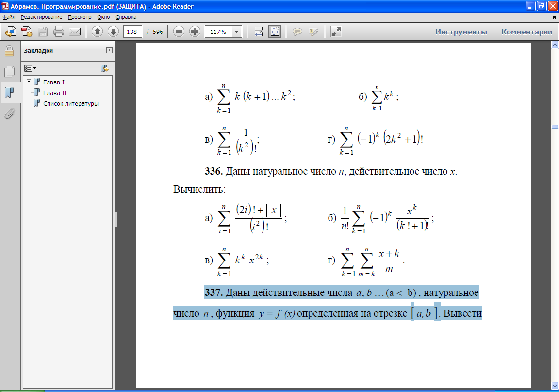Click the zoom in plus button

195,32
